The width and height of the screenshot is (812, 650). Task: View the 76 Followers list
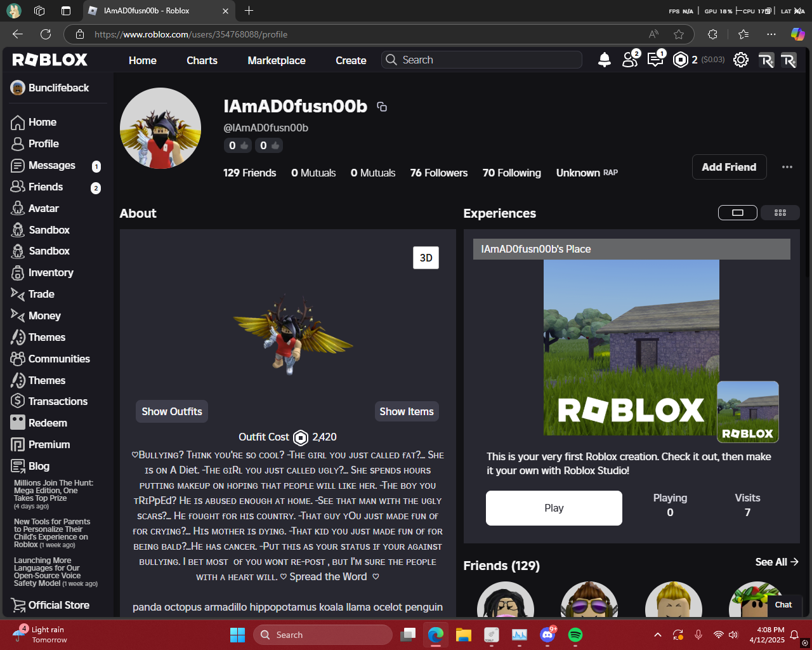click(439, 173)
